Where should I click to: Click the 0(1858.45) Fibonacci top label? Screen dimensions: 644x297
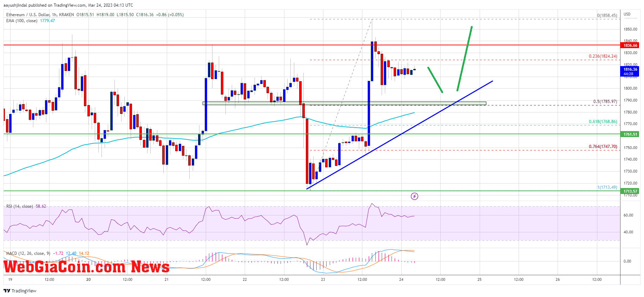tap(607, 15)
